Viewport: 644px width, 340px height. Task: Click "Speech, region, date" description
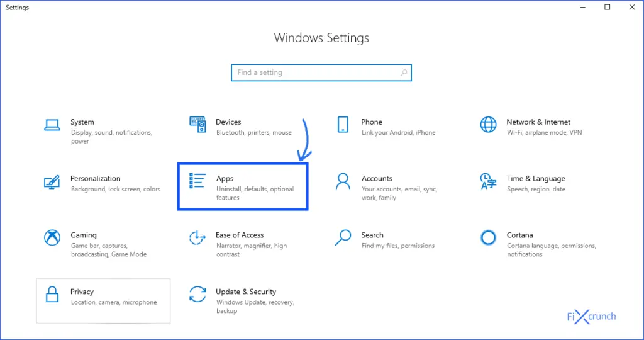[536, 190]
